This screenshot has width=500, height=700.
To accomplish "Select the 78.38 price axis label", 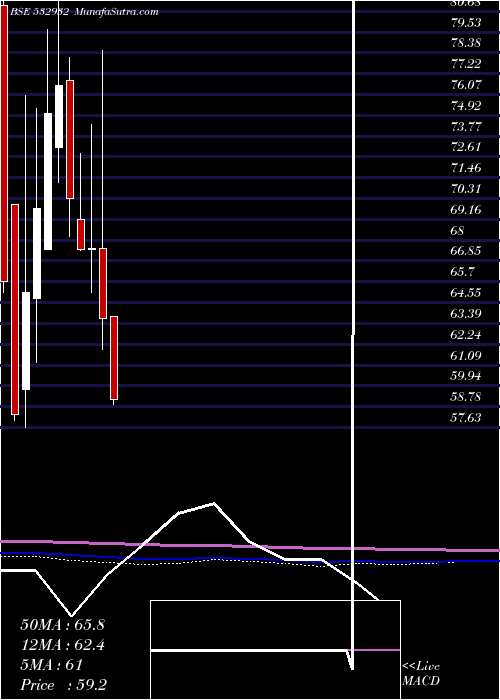I will pyautogui.click(x=467, y=43).
